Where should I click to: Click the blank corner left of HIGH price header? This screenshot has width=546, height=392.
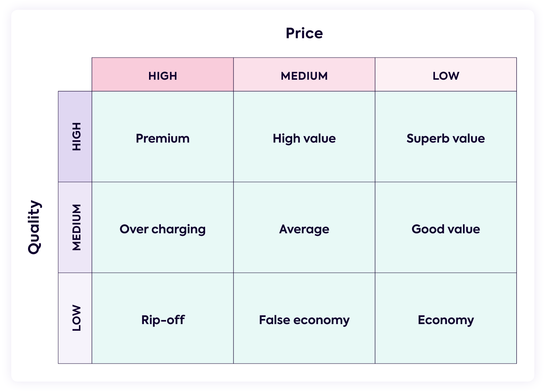pyautogui.click(x=75, y=74)
